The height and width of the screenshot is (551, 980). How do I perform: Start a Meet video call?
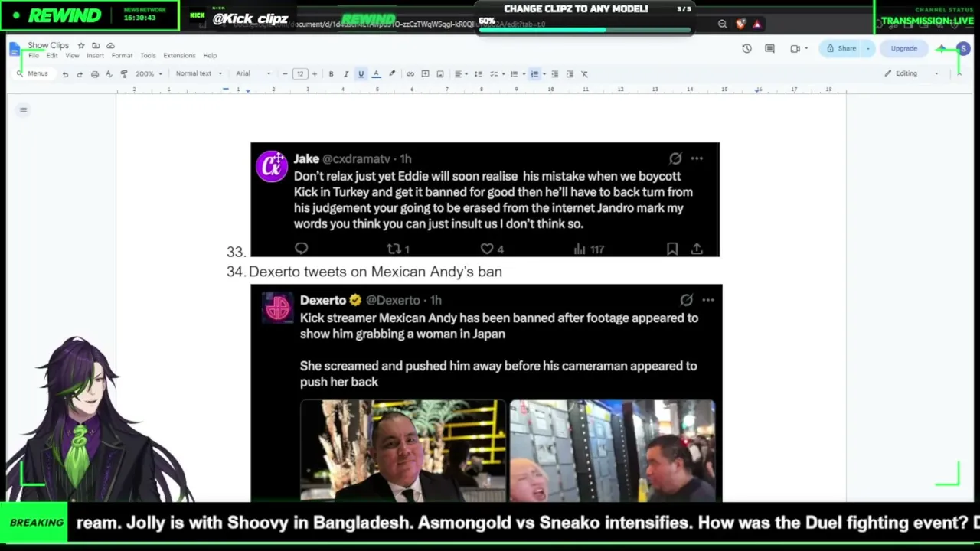click(795, 48)
